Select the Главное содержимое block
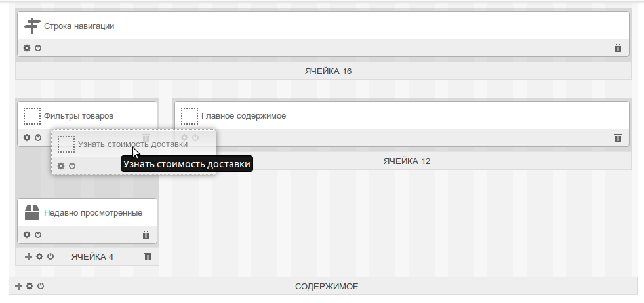The width and height of the screenshot is (644, 303). click(243, 116)
